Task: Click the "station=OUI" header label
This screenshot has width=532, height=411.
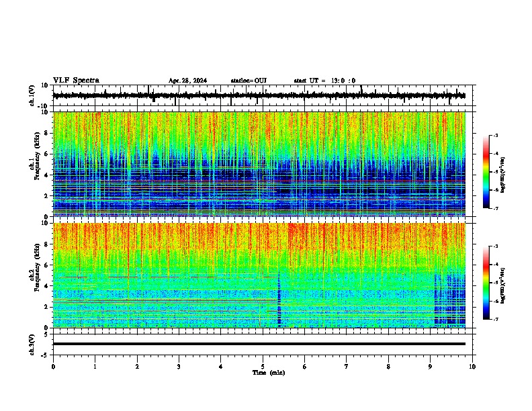Action: 249,81
